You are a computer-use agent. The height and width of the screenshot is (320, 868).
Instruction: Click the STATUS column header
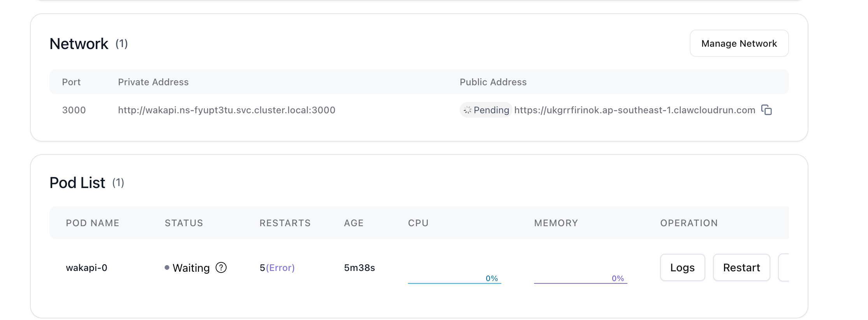point(184,223)
